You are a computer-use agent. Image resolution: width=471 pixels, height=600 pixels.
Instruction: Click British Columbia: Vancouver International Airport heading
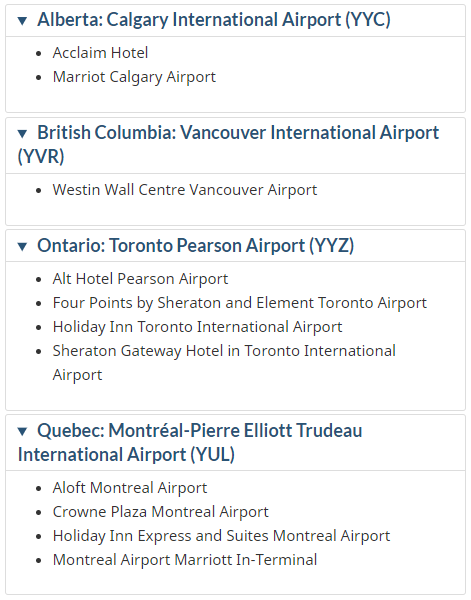click(x=228, y=144)
